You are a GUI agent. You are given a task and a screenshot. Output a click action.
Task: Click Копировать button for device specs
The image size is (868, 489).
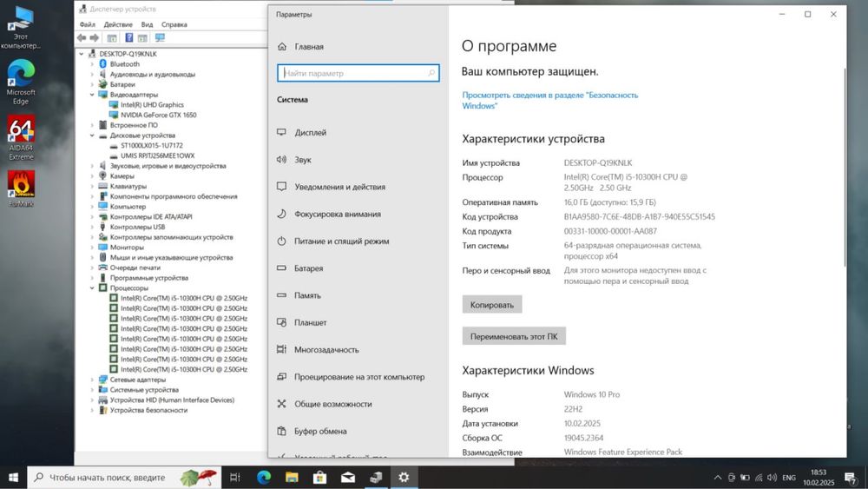point(492,305)
